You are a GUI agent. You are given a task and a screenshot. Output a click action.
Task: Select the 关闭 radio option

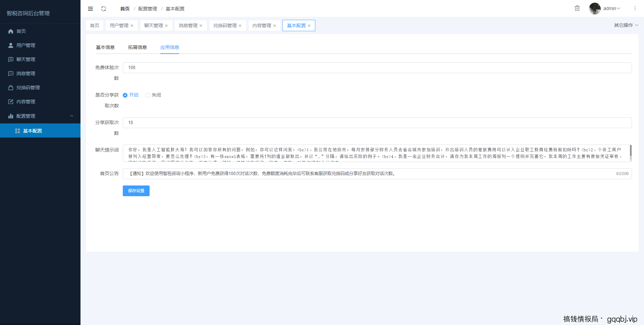tap(148, 95)
